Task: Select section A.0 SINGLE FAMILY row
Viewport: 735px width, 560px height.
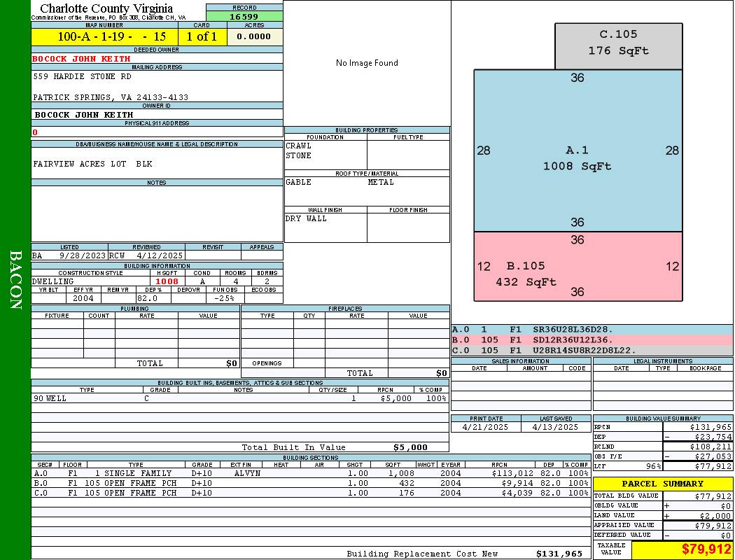Action: click(311, 473)
